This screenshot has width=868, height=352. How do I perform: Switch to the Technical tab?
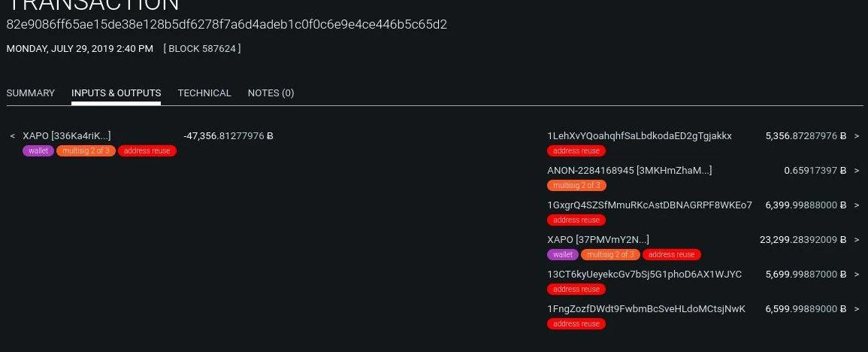pos(204,93)
